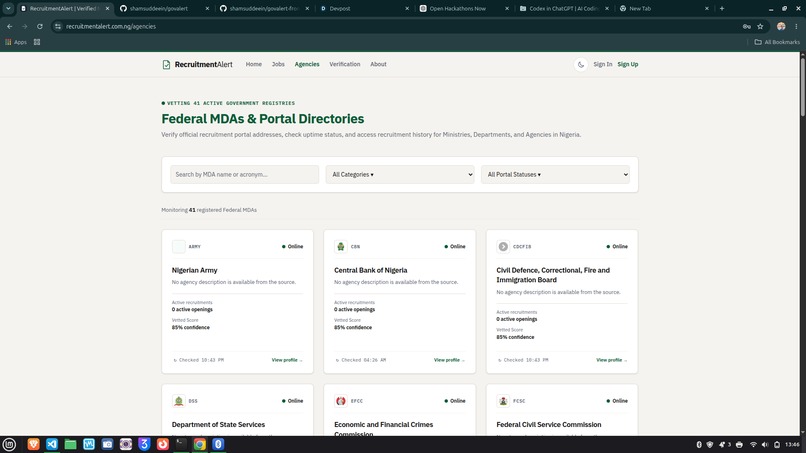The height and width of the screenshot is (453, 806).
Task: Click the address bar URL
Action: pos(111,26)
